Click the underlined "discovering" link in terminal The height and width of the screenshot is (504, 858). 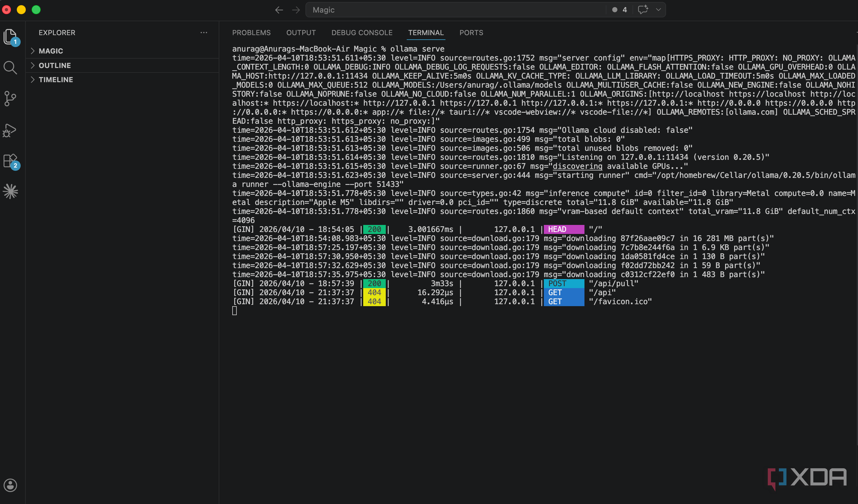(x=577, y=166)
